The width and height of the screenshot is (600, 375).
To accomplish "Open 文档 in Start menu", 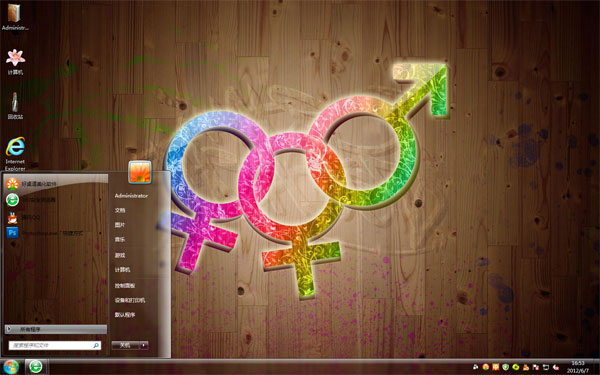I will point(120,210).
